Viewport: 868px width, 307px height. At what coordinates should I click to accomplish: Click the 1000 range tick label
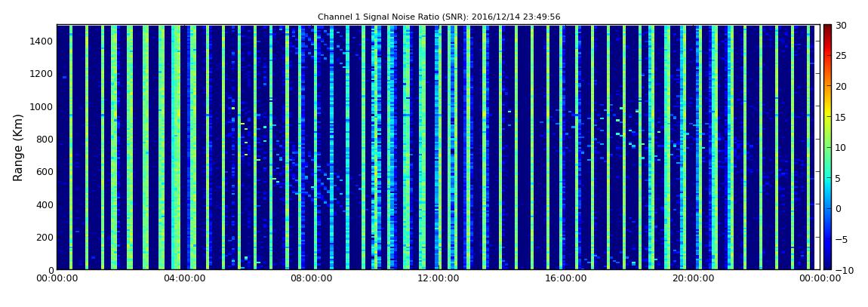point(42,106)
